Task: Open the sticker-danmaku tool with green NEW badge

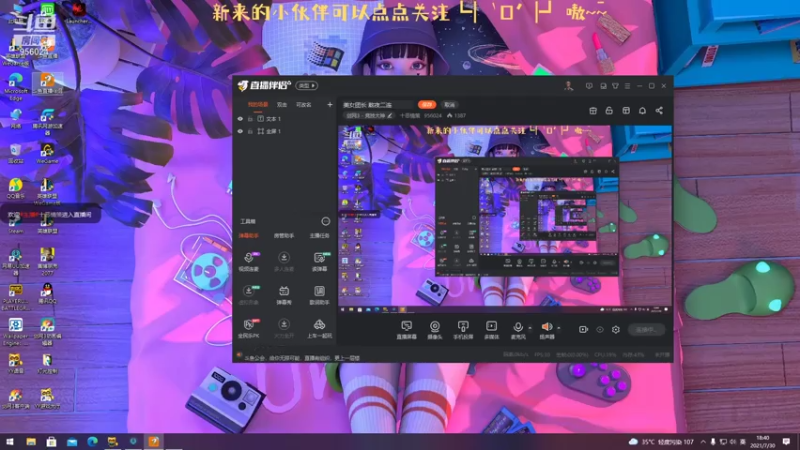Action: 319,261
